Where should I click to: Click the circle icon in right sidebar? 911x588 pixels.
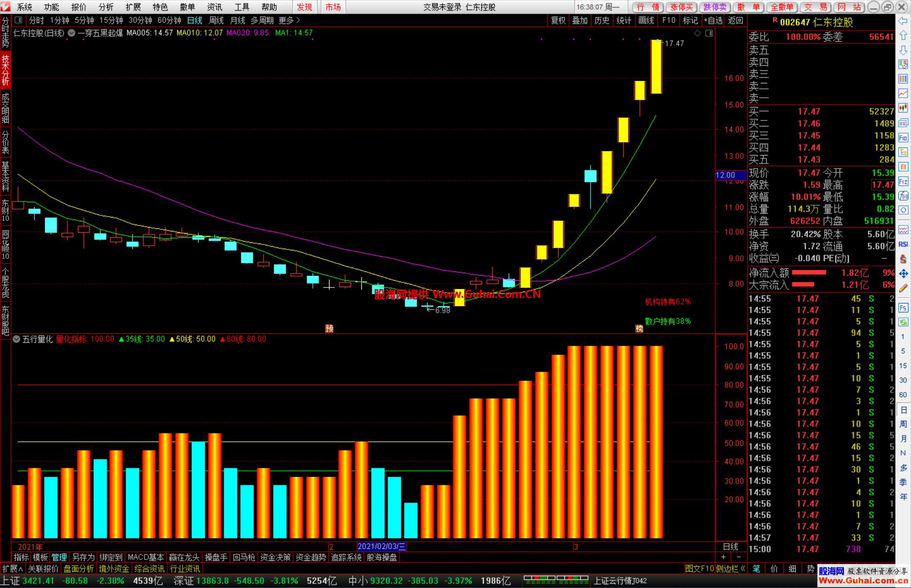tap(903, 210)
